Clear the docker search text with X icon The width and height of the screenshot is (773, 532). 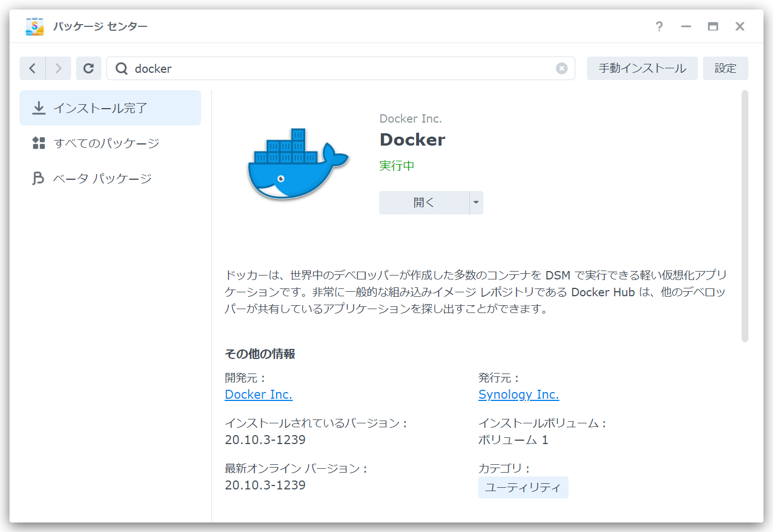(x=562, y=68)
